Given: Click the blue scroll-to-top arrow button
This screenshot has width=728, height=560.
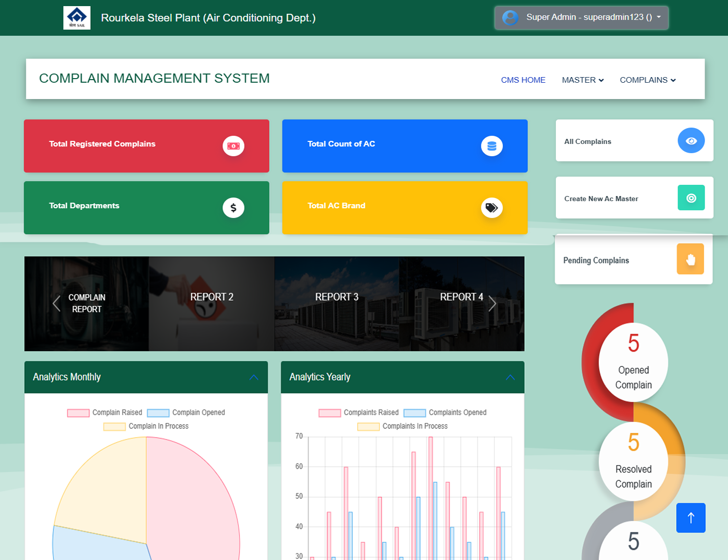Looking at the screenshot, I should tap(691, 518).
